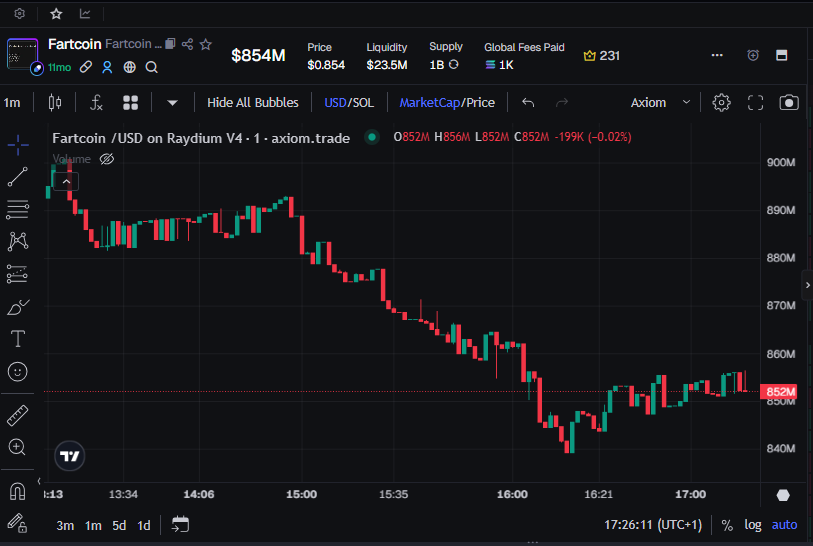The image size is (813, 546).
Task: Toggle auto scale mode
Action: (x=784, y=525)
